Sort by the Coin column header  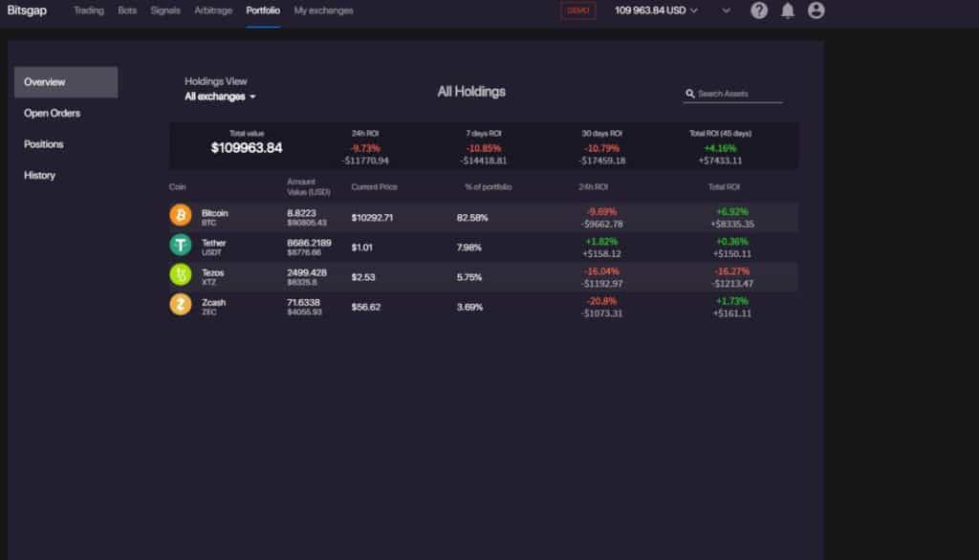point(177,187)
